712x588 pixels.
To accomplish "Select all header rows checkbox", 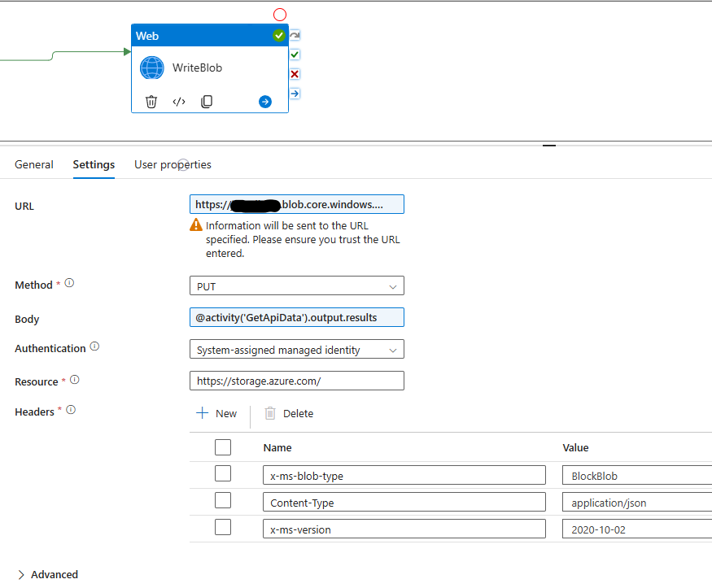I will [222, 446].
